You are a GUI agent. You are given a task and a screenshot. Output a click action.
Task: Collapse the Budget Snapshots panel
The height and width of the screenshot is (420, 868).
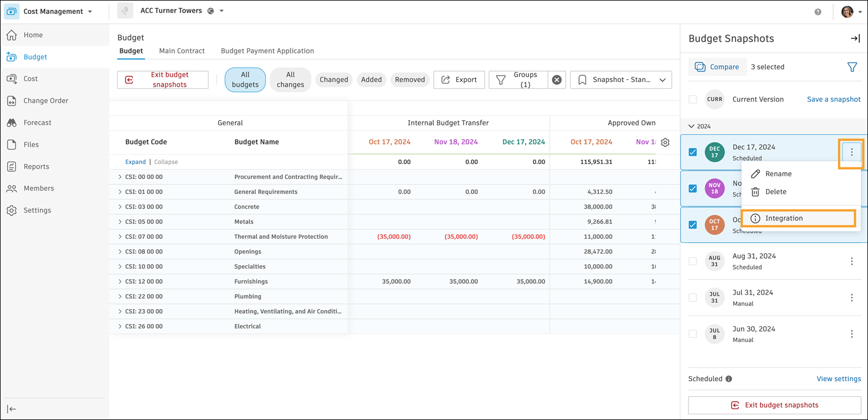[x=855, y=39]
